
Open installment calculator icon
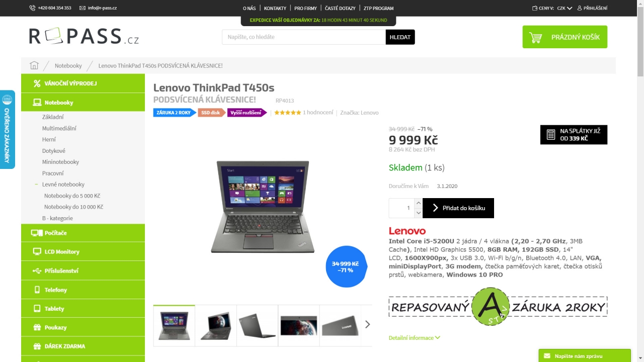coord(551,135)
